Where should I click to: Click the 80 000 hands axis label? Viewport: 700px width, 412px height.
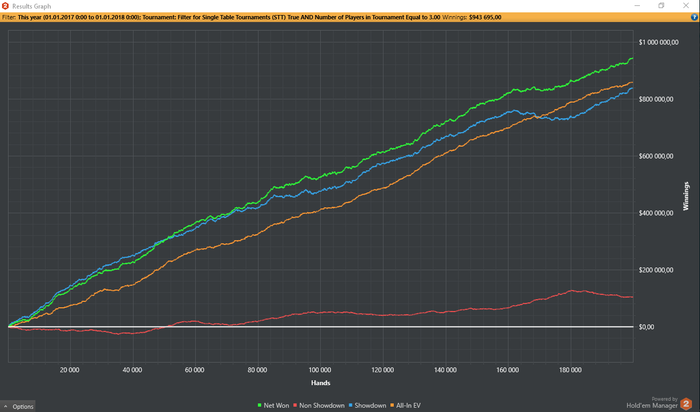[257, 370]
